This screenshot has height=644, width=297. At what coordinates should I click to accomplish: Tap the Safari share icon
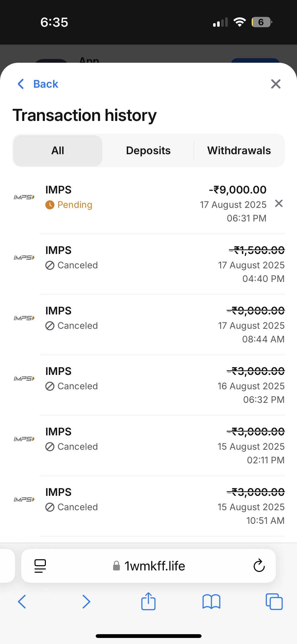148,601
